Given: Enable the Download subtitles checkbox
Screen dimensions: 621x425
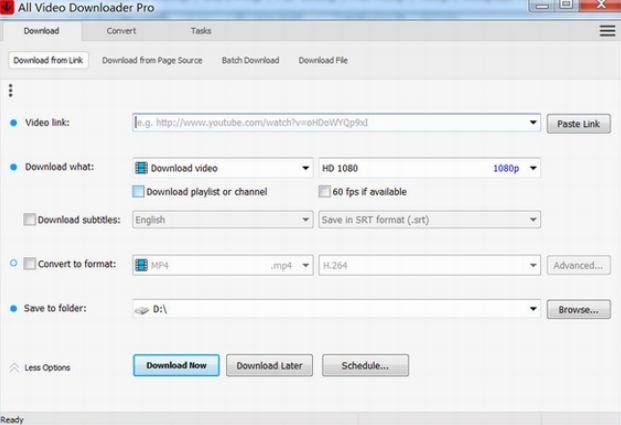Looking at the screenshot, I should (x=29, y=219).
